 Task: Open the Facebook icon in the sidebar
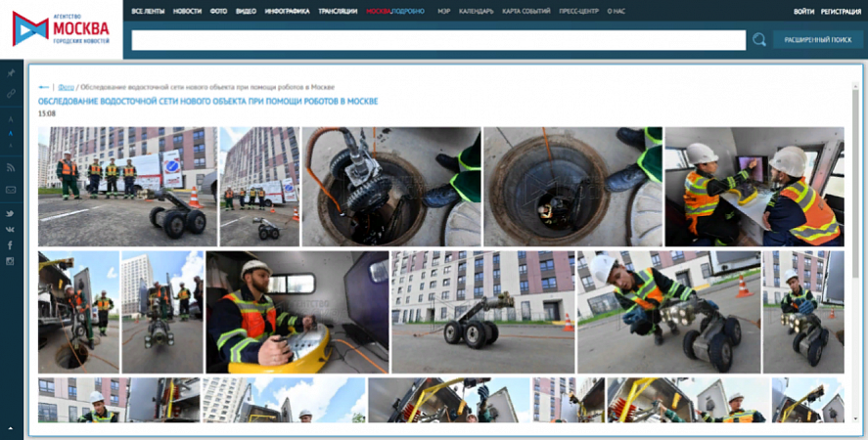(x=10, y=245)
